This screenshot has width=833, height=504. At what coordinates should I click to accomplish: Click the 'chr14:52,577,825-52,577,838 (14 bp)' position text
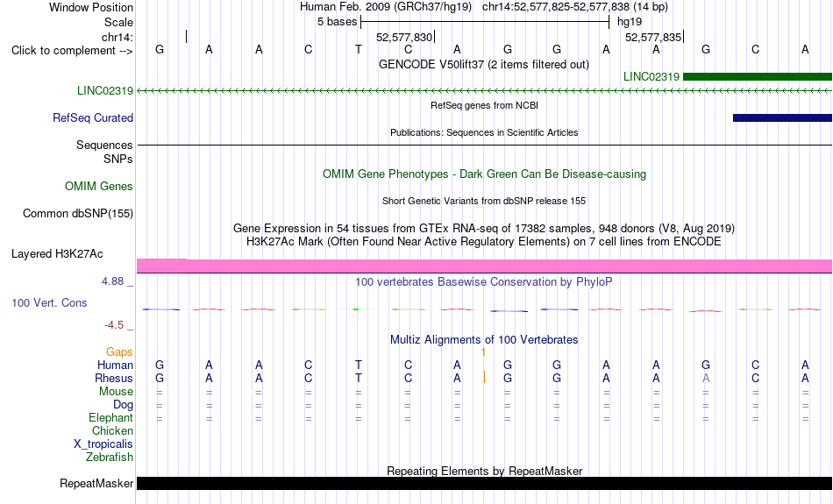(x=575, y=7)
